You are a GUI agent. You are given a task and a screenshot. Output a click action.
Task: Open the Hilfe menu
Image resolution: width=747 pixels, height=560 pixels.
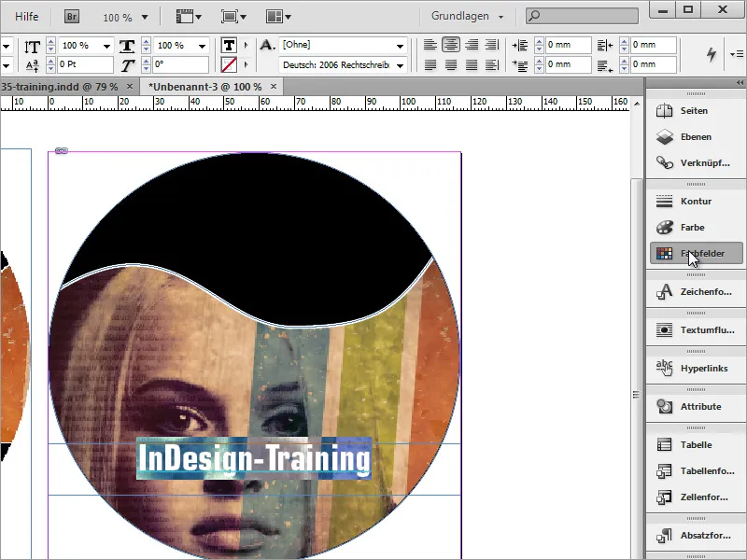tap(27, 17)
